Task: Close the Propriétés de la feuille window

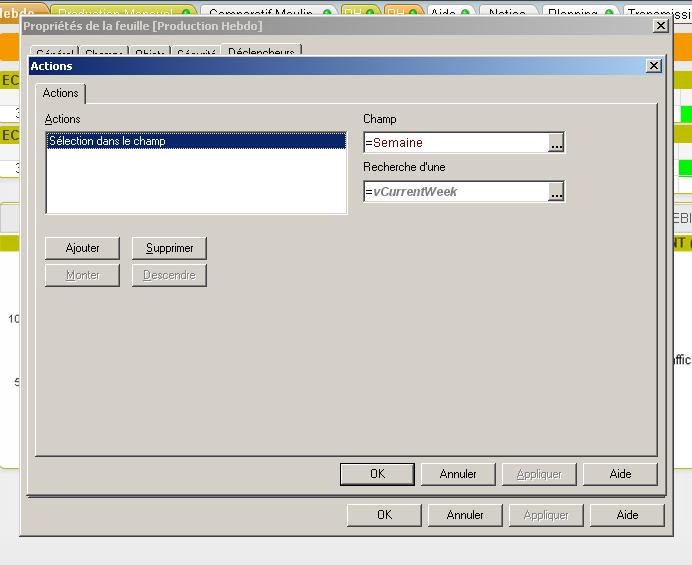Action: click(661, 26)
